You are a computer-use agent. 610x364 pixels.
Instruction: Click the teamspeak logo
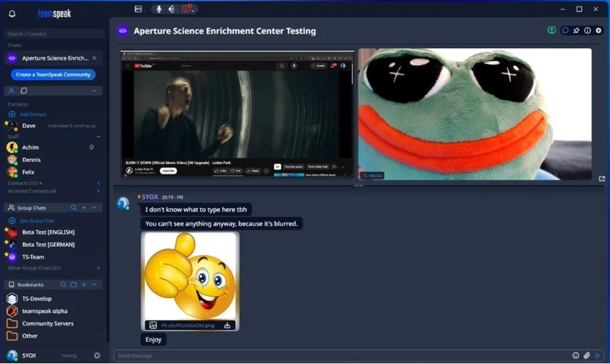click(x=54, y=14)
